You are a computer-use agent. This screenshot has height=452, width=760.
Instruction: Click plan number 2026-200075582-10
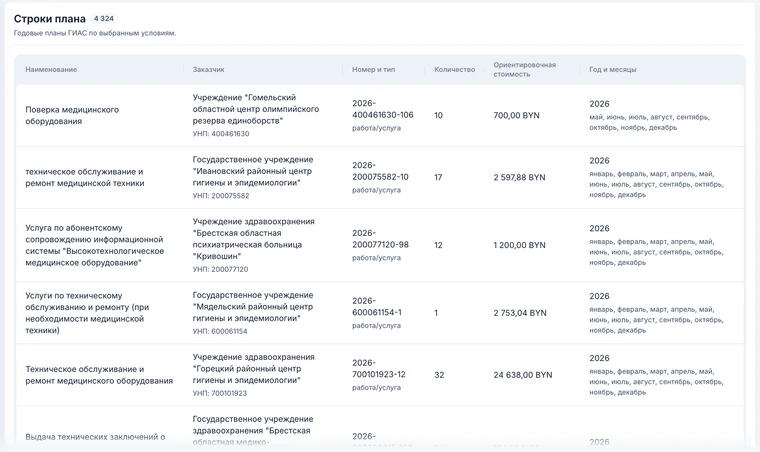point(380,171)
